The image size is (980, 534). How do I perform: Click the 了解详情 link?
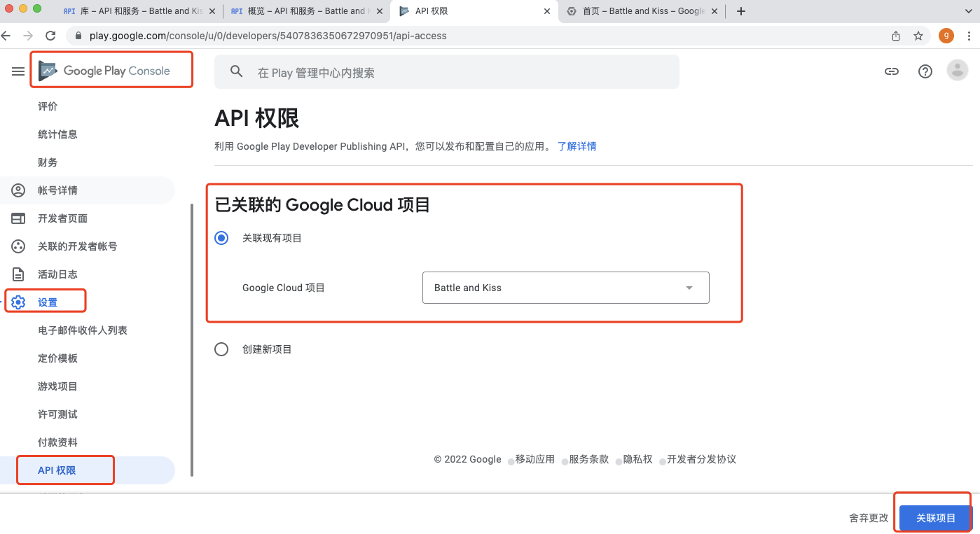click(577, 146)
